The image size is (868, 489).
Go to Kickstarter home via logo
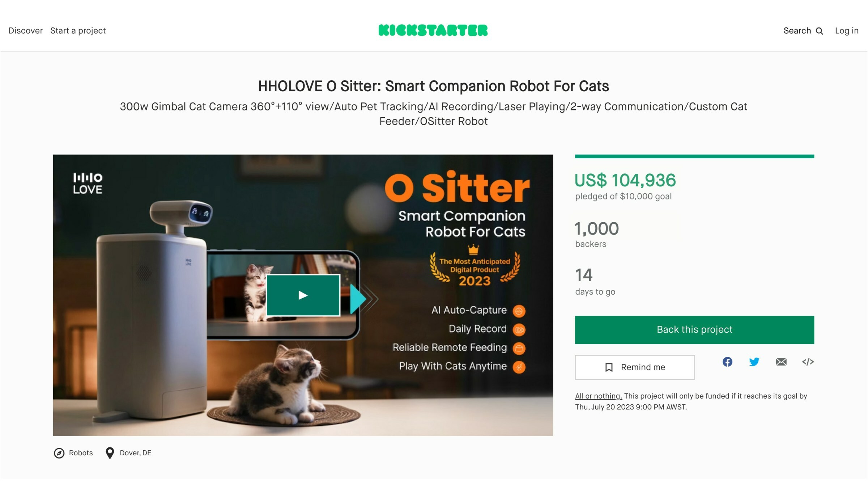pos(433,30)
